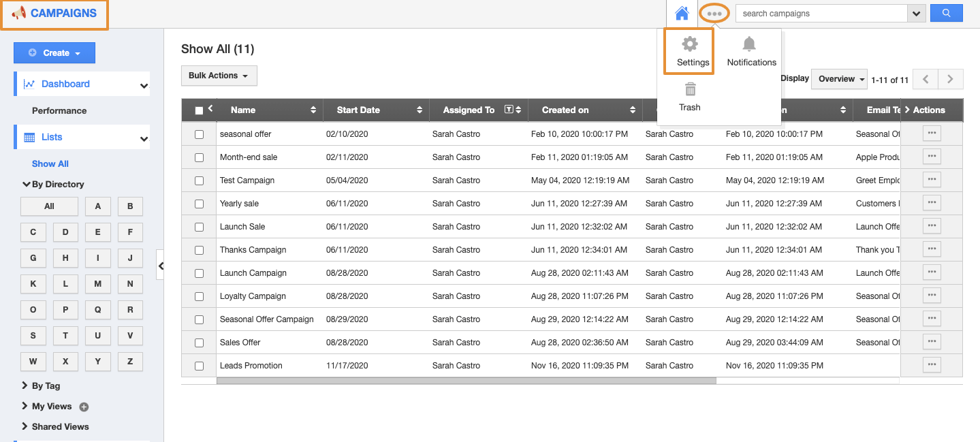Toggle the select-all header checkbox
Image resolution: width=980 pixels, height=442 pixels.
pyautogui.click(x=199, y=110)
